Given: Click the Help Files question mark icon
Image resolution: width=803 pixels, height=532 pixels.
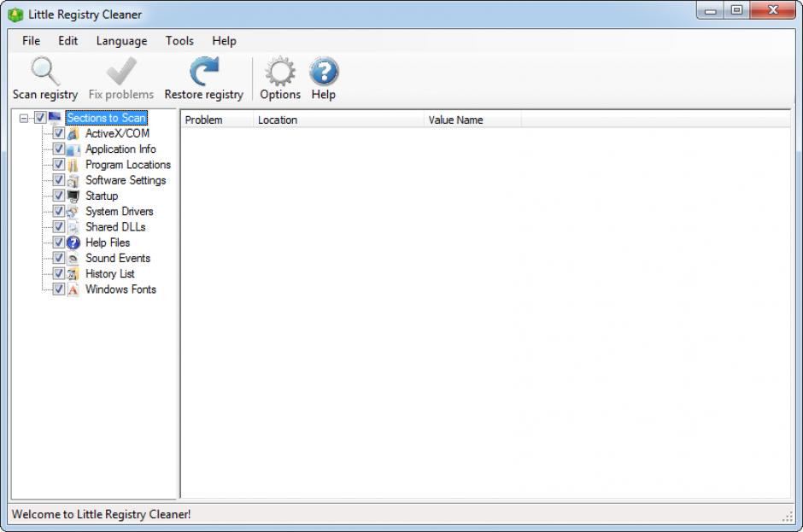Looking at the screenshot, I should [73, 243].
